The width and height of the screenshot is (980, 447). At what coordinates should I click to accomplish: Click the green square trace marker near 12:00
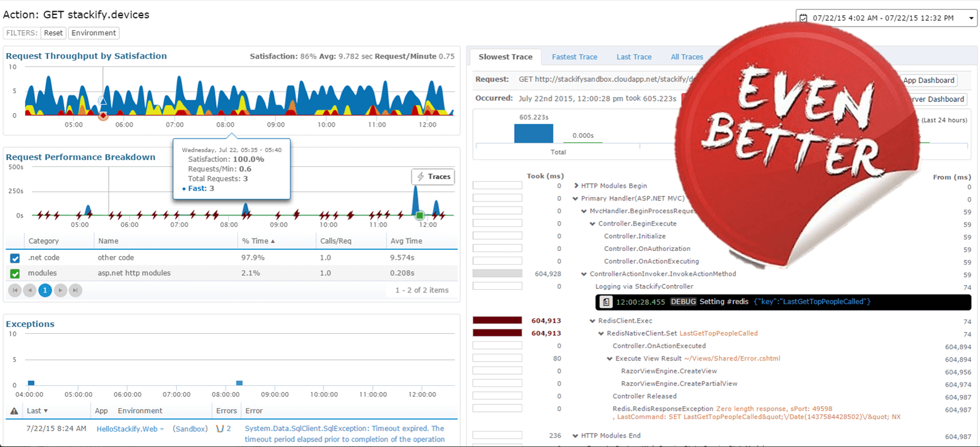(x=420, y=215)
